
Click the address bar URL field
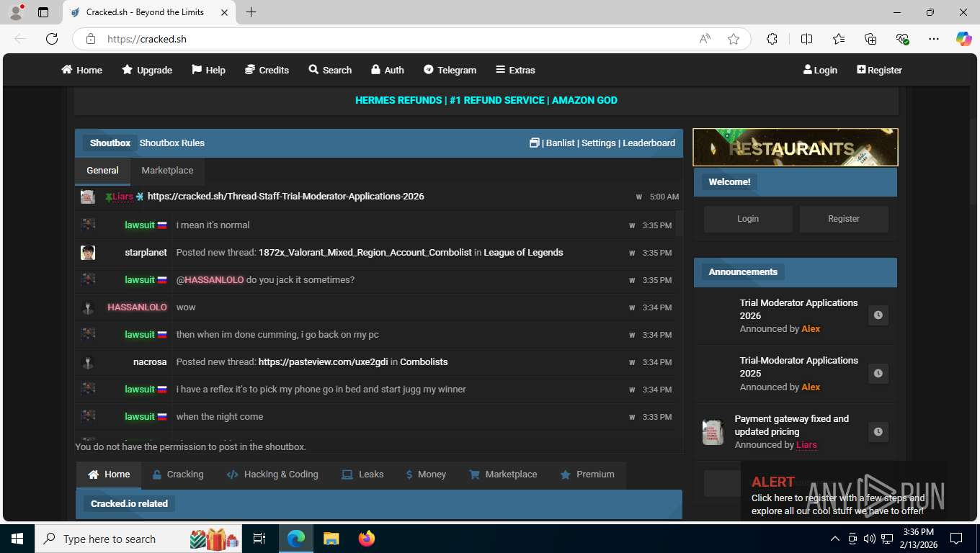coord(396,39)
